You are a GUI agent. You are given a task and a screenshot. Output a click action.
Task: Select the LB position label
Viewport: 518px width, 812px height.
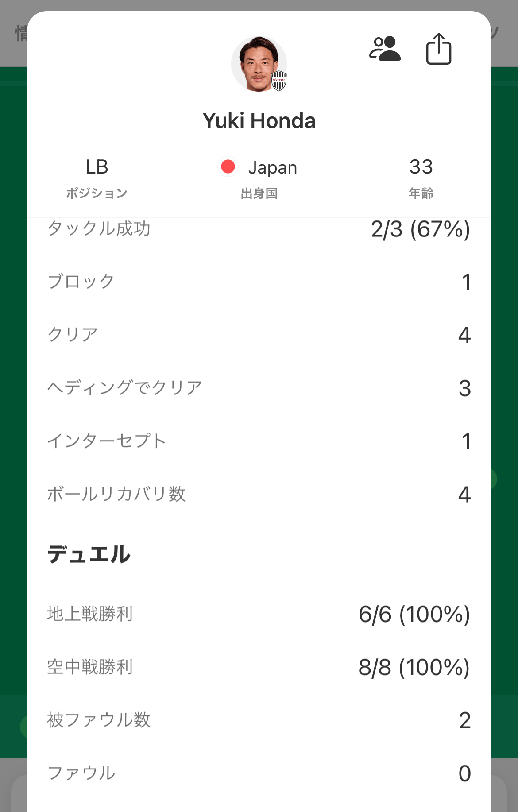click(x=97, y=167)
